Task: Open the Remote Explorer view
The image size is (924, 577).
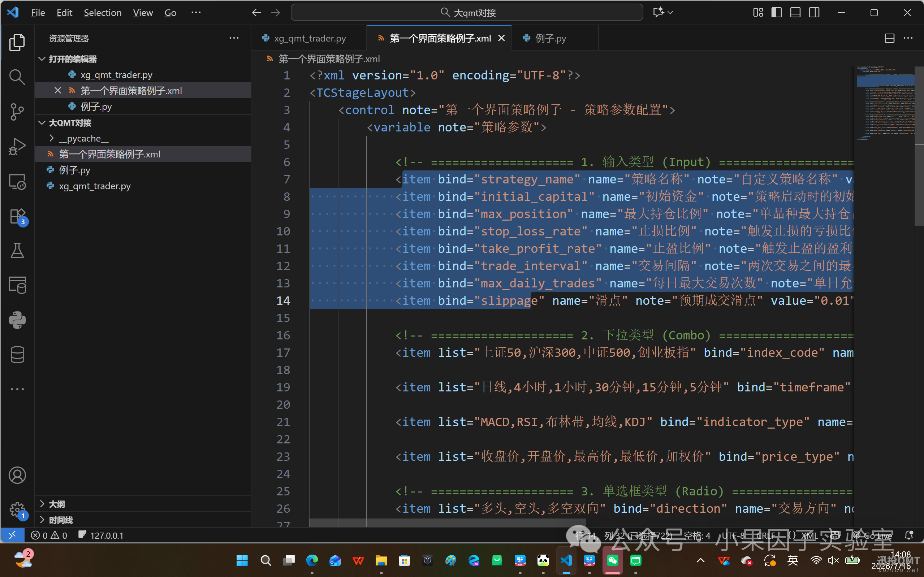Action: pos(17,182)
